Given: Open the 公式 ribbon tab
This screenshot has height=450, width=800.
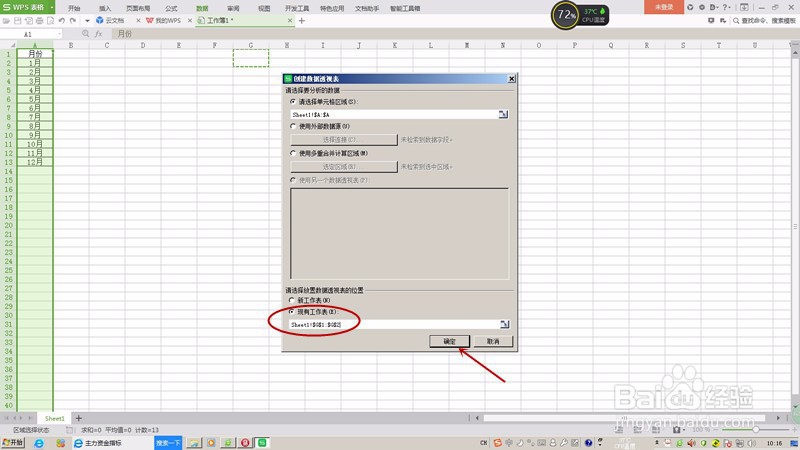Looking at the screenshot, I should 171,8.
